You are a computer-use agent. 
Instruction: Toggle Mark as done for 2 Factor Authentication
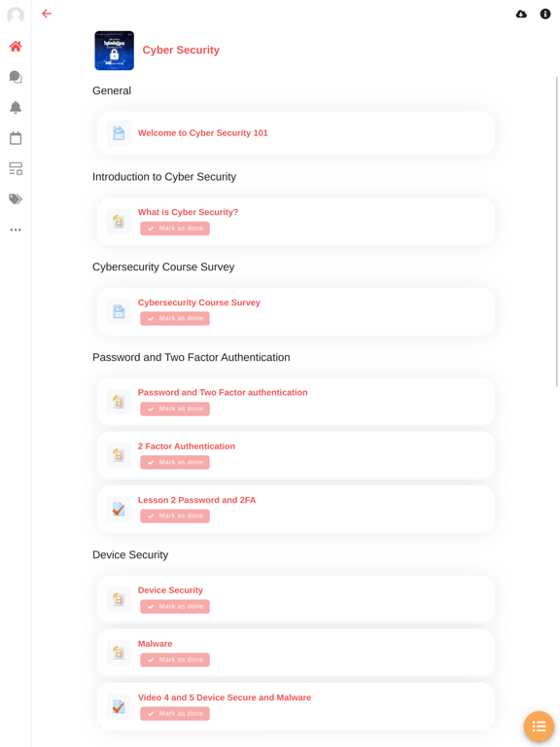pyautogui.click(x=175, y=462)
